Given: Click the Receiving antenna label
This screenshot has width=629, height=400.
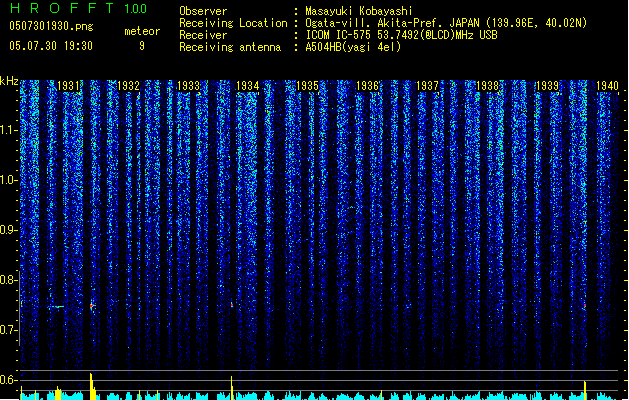Looking at the screenshot, I should point(230,47).
